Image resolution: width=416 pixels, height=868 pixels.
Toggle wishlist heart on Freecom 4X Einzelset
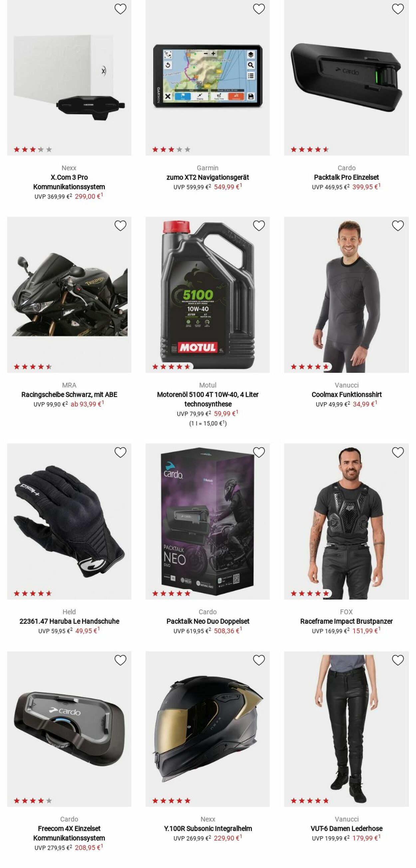click(x=120, y=660)
